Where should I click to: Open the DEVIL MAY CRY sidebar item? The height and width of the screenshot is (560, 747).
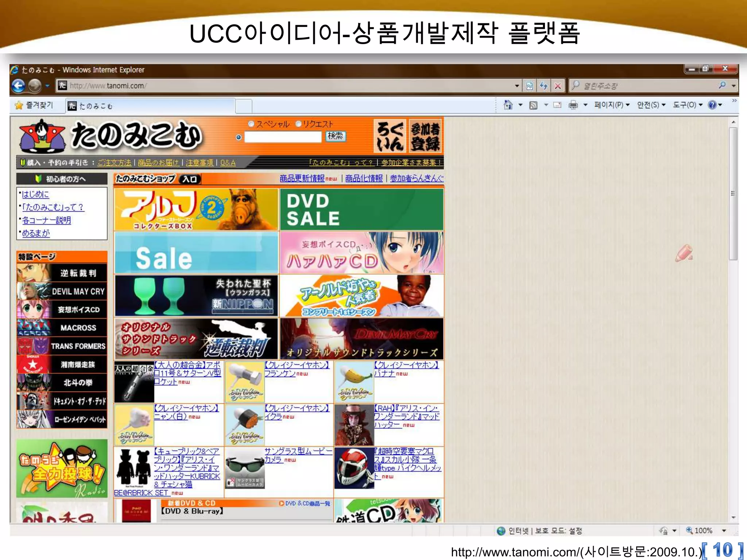(62, 291)
